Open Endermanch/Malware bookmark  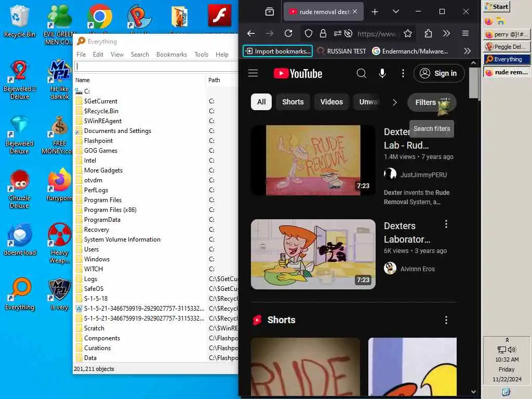point(410,51)
